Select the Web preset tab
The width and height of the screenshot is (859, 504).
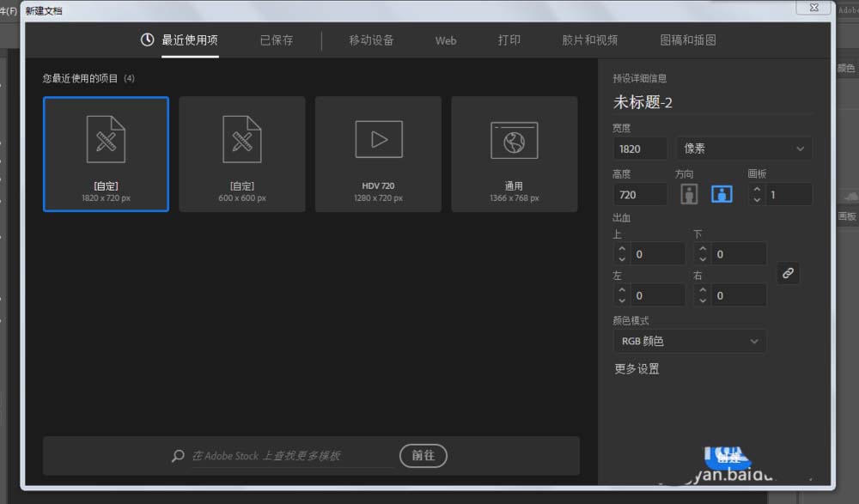[445, 40]
